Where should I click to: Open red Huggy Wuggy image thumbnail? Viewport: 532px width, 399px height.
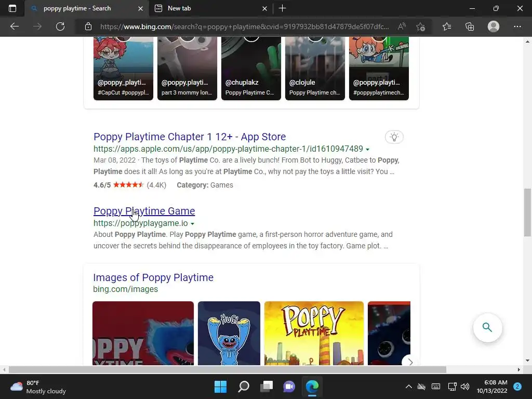click(x=143, y=333)
